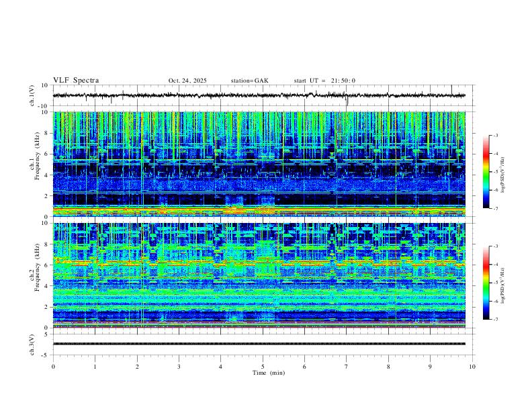Click the "-7" tick on ch.1 colorbar
This screenshot has height=411, width=532.
tap(496, 208)
